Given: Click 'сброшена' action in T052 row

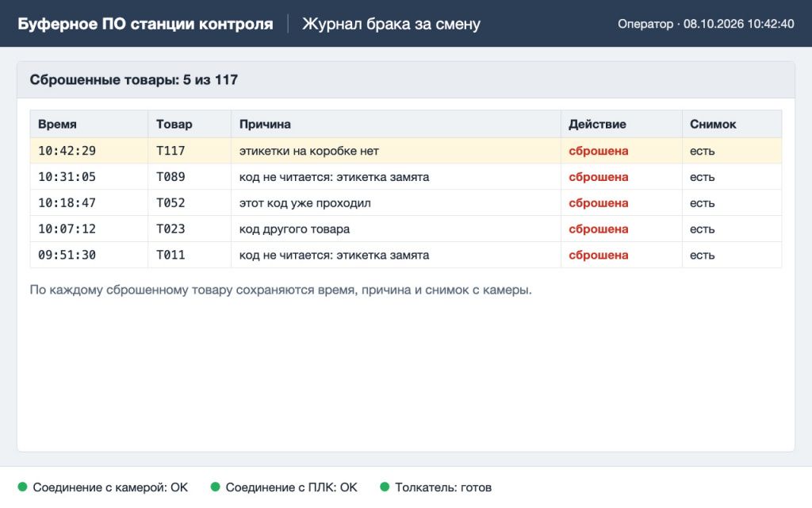Looking at the screenshot, I should [x=598, y=202].
